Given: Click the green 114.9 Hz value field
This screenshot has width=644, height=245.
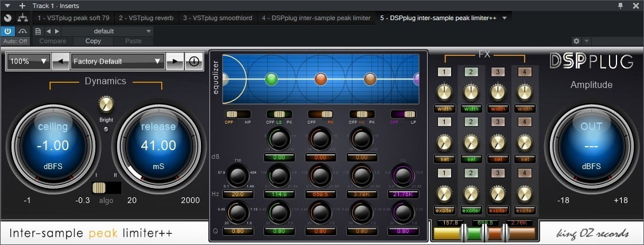Looking at the screenshot, I should pyautogui.click(x=280, y=194).
